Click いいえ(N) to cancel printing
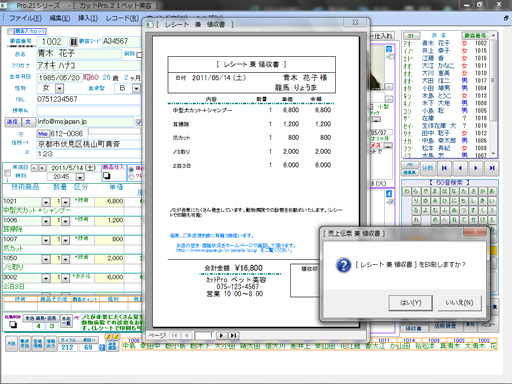This screenshot has height=384, width=512. [460, 303]
